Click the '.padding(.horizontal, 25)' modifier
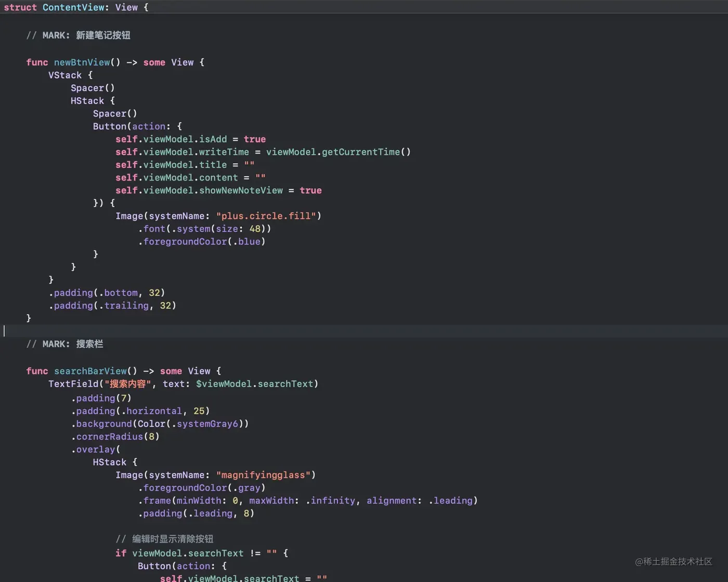 140,411
